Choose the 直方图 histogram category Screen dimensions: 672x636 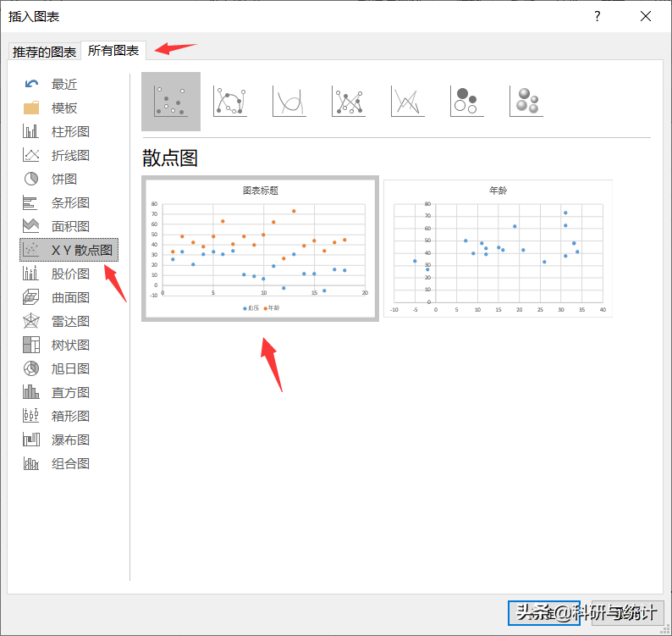[x=69, y=392]
